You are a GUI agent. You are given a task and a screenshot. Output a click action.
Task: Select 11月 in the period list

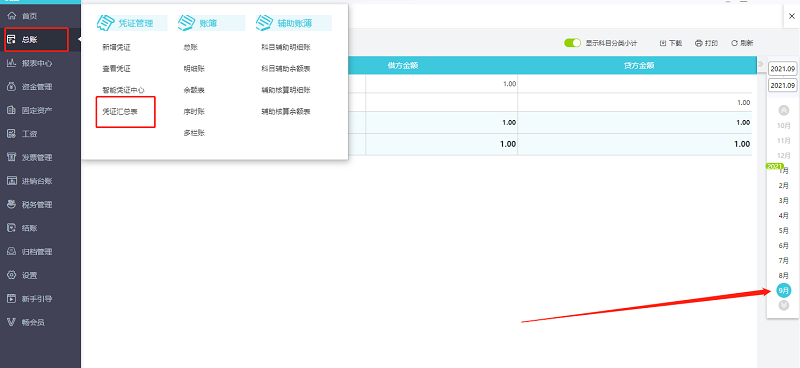[x=784, y=140]
